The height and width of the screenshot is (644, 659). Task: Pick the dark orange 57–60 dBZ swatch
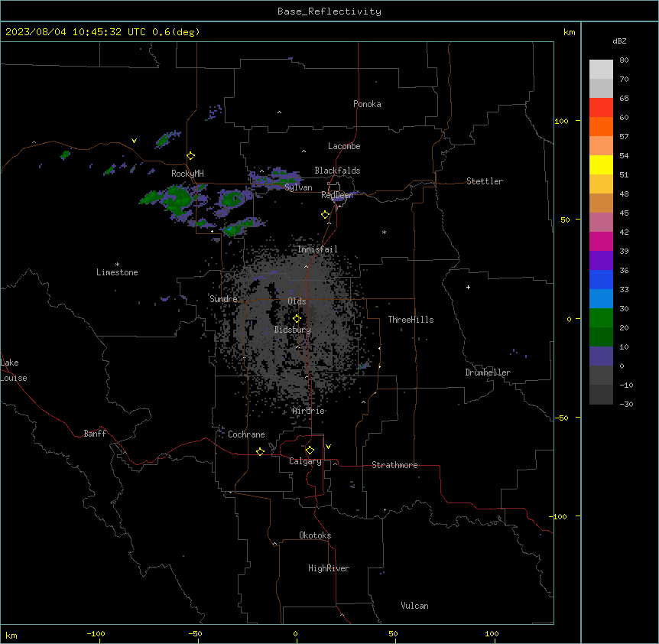601,126
